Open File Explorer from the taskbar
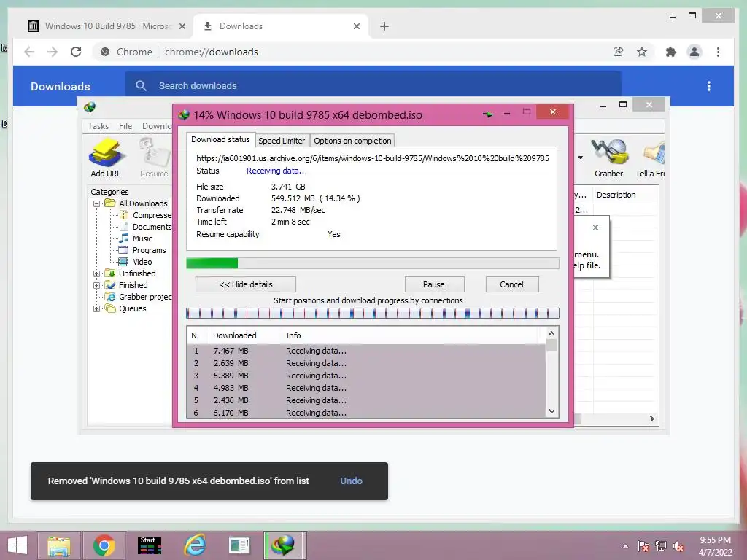Image resolution: width=747 pixels, height=560 pixels. click(x=58, y=545)
